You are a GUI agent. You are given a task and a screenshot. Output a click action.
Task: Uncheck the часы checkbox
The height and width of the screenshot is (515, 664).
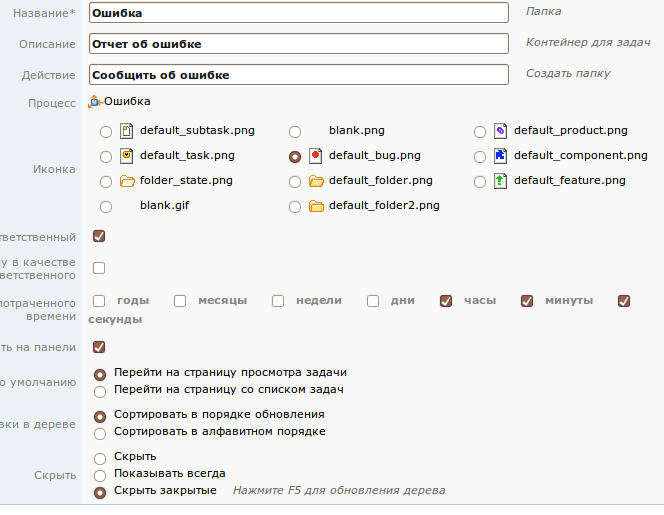[446, 301]
